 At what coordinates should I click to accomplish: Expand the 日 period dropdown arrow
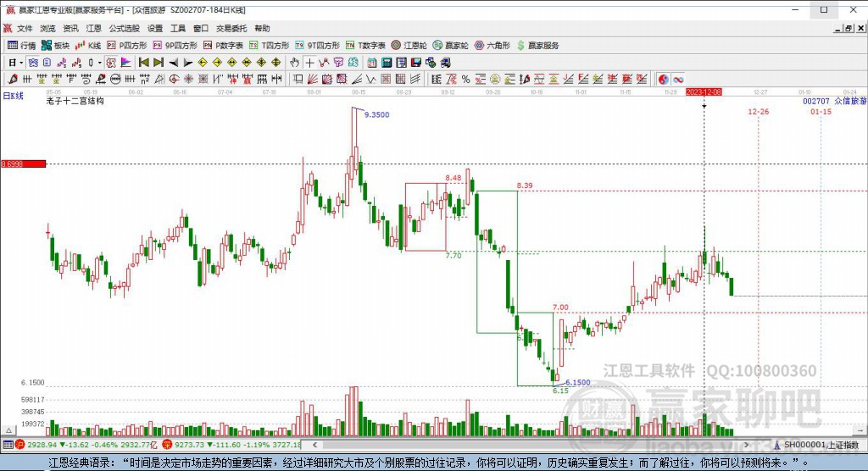pyautogui.click(x=21, y=63)
